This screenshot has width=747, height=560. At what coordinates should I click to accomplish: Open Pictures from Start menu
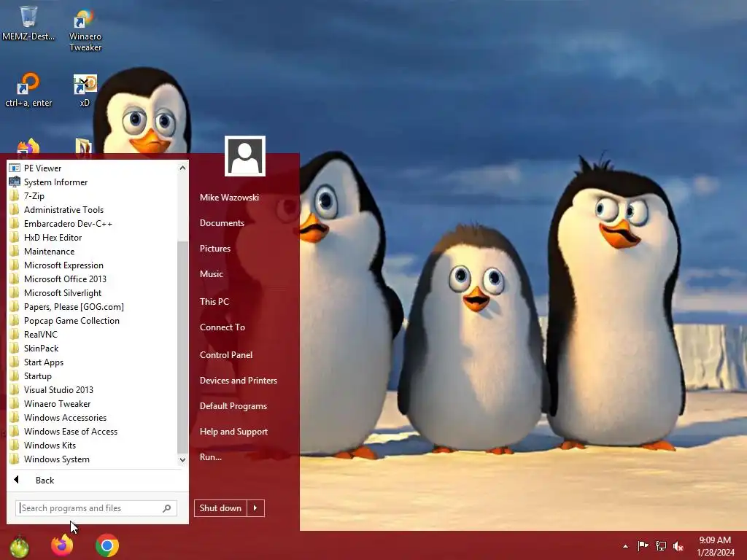[215, 248]
